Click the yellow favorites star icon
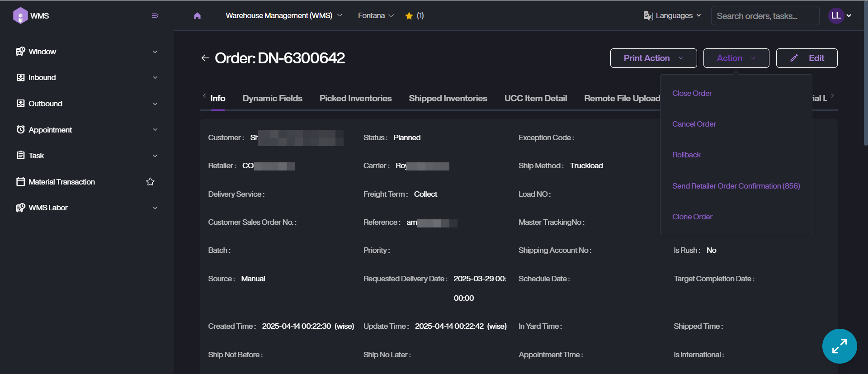 click(409, 16)
